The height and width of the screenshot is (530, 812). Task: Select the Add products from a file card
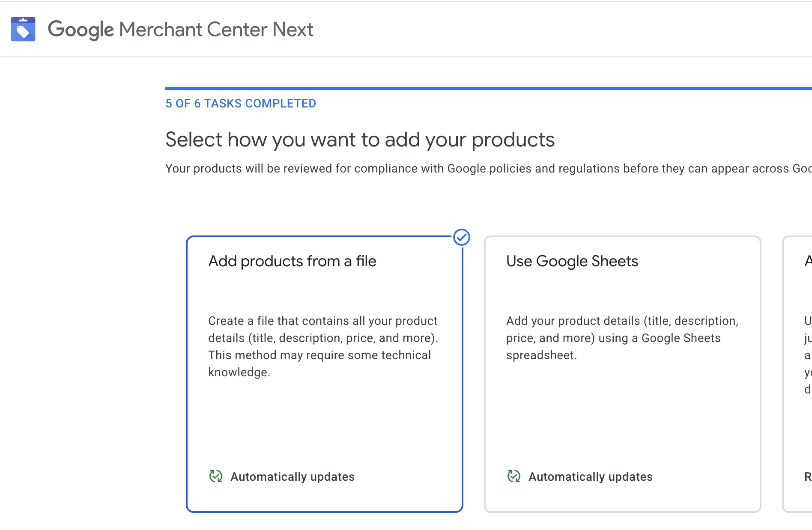point(325,374)
